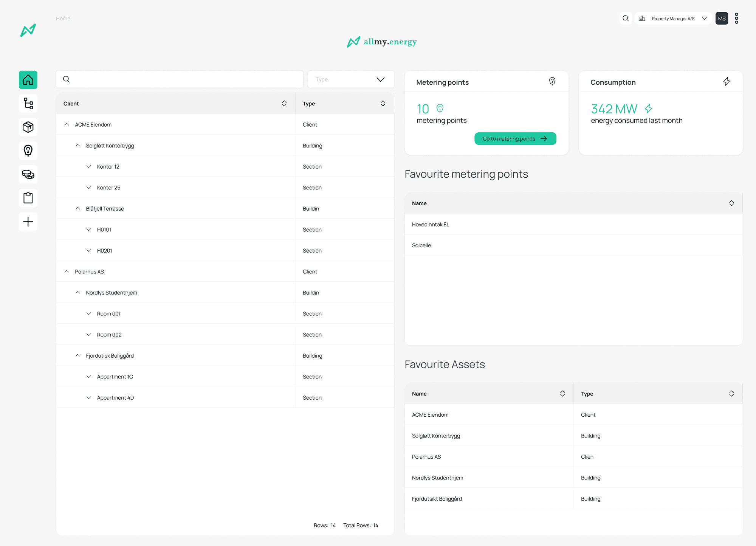
Task: Click the lightning icon in Consumption card header
Action: tap(727, 81)
